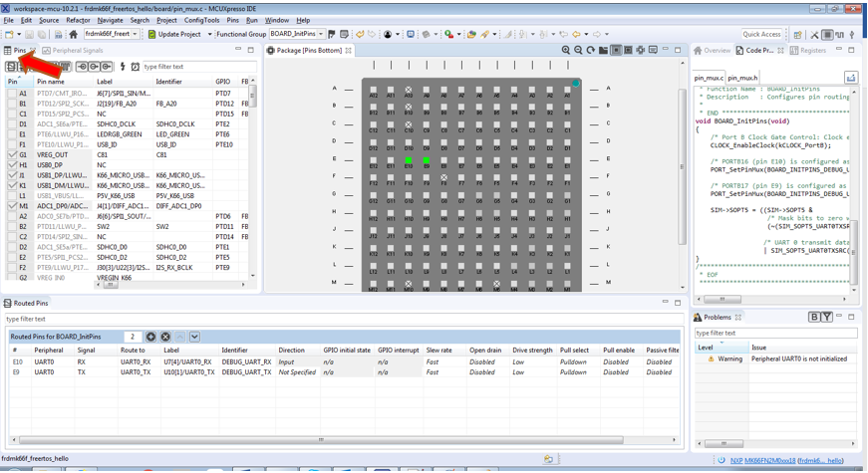Switch to the Registers tab
The image size is (868, 473).
[x=808, y=51]
